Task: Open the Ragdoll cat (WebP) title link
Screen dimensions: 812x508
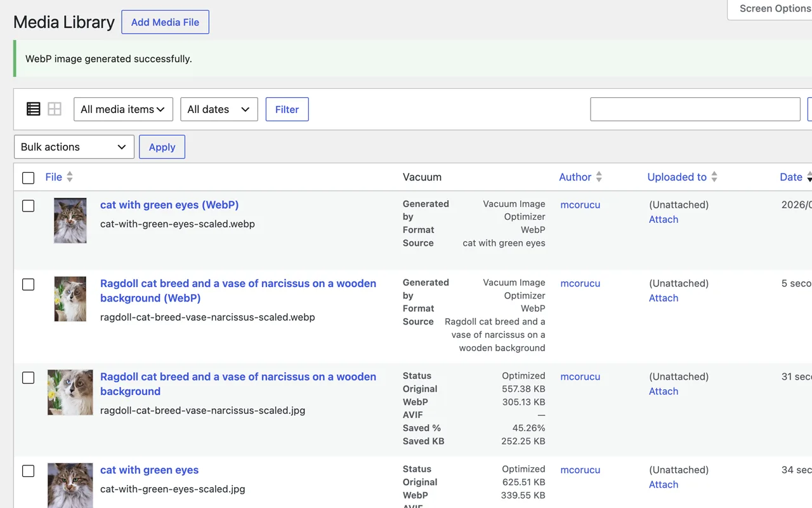Action: [x=238, y=291]
